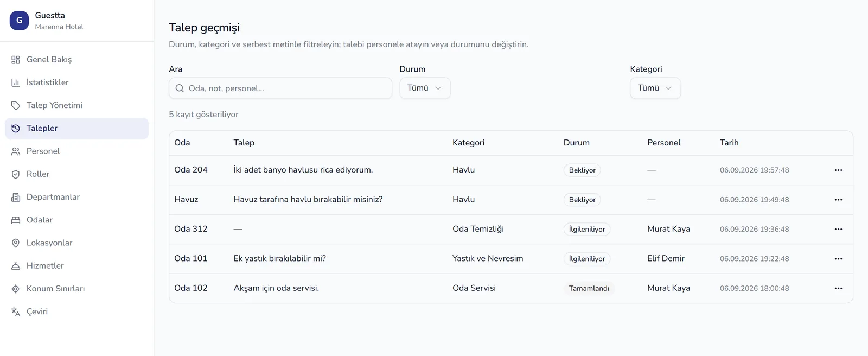
Task: Select the Talep Yönetimi tag icon
Action: [16, 105]
